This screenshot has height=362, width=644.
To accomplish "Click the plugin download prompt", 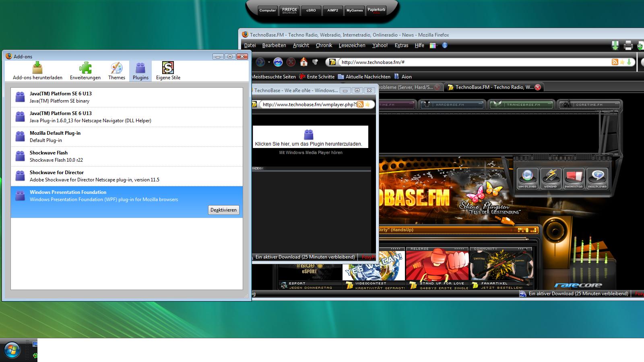I will (x=309, y=137).
